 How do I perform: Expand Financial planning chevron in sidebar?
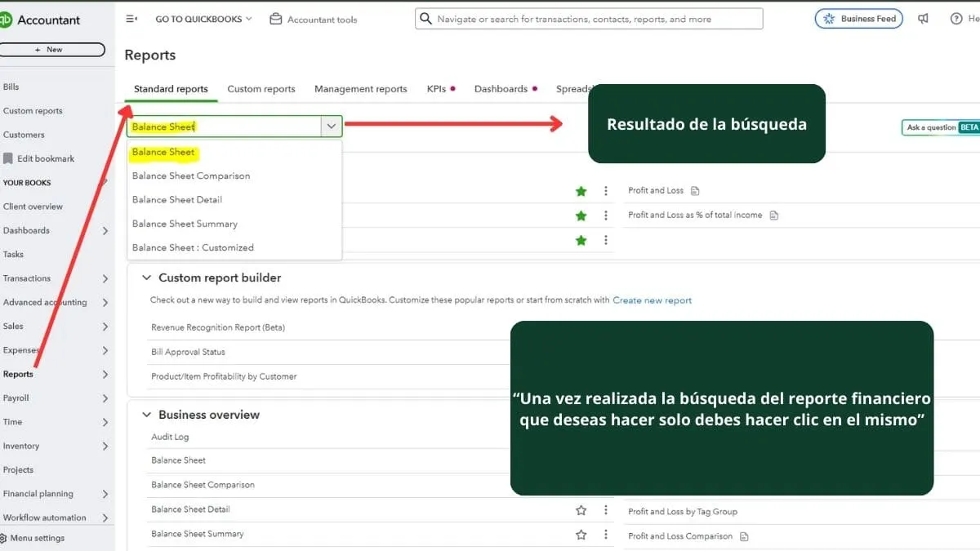click(x=105, y=494)
